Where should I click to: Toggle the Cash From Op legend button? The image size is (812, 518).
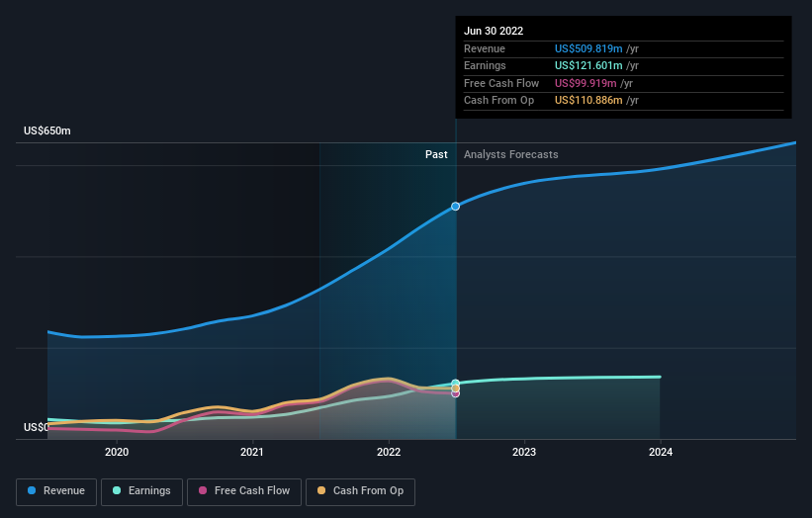pos(360,491)
